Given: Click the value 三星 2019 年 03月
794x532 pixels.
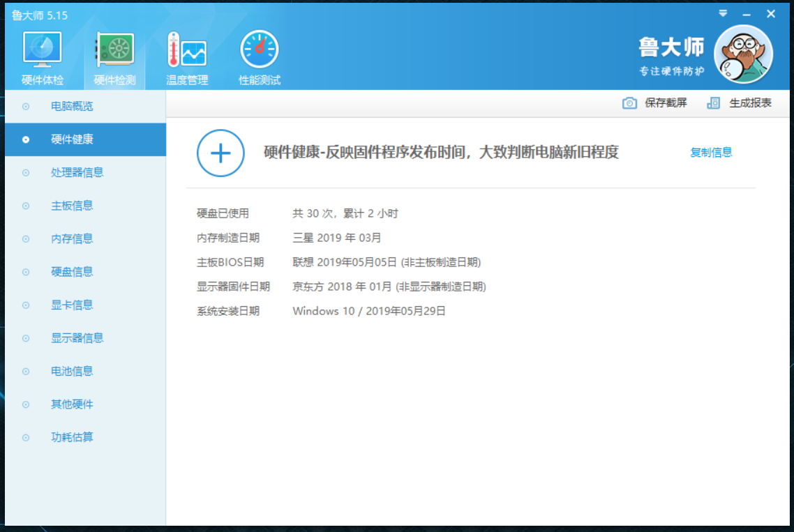Looking at the screenshot, I should pyautogui.click(x=337, y=238).
